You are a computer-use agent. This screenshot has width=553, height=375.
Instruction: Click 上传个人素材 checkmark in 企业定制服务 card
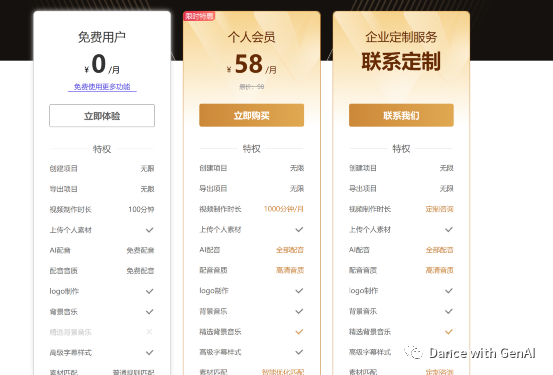click(449, 230)
